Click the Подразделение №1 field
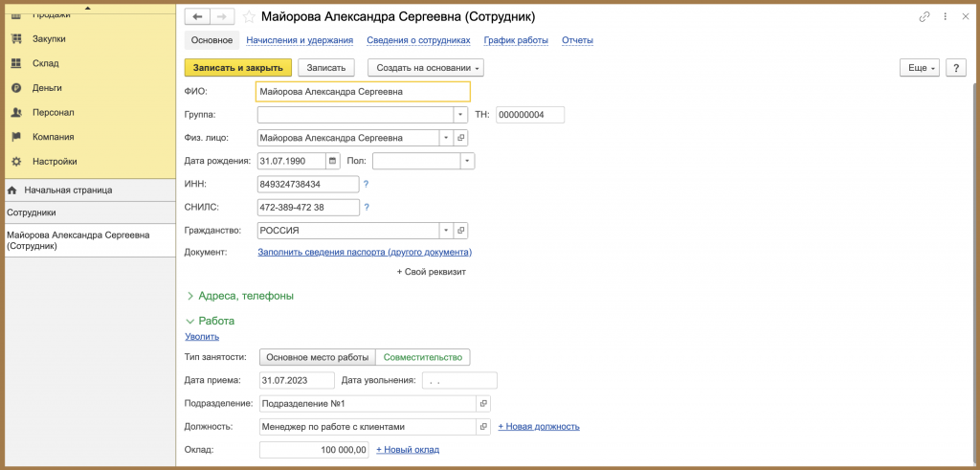 [x=367, y=404]
